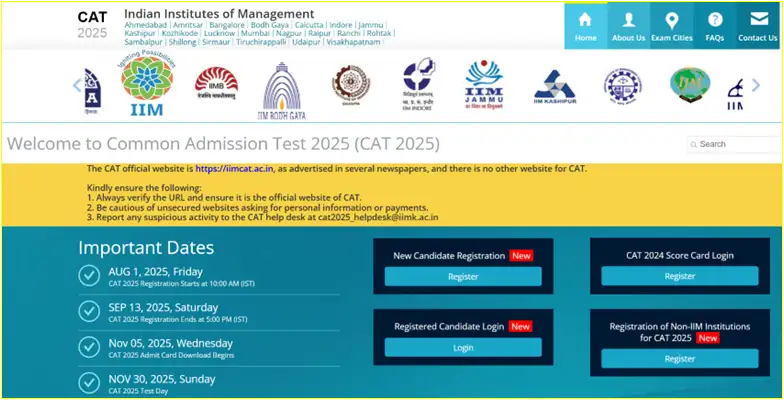Select the red IIMB Bangalore logo
This screenshot has width=784, height=400.
[x=216, y=84]
